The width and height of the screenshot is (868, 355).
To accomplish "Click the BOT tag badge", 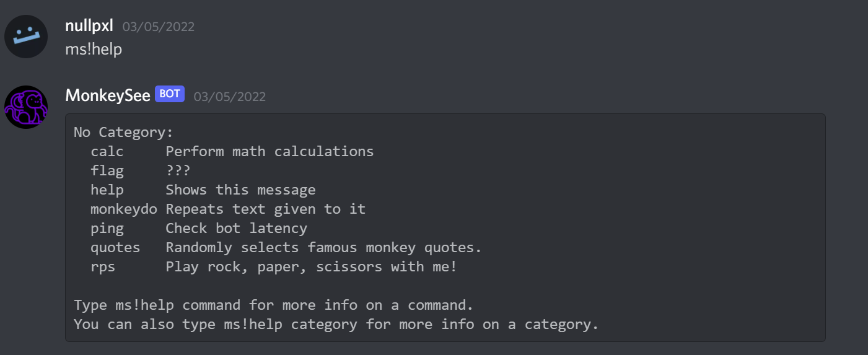I will pos(170,94).
